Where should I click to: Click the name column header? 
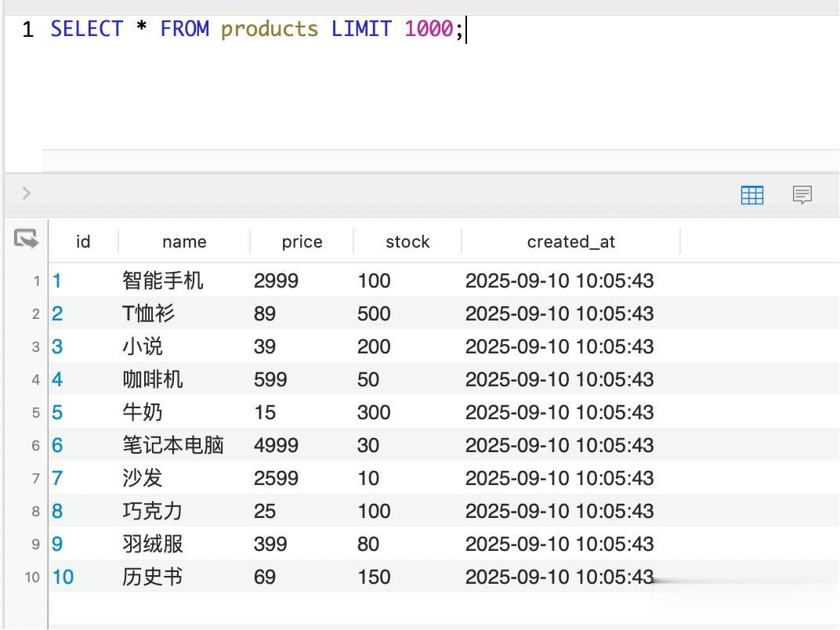184,241
